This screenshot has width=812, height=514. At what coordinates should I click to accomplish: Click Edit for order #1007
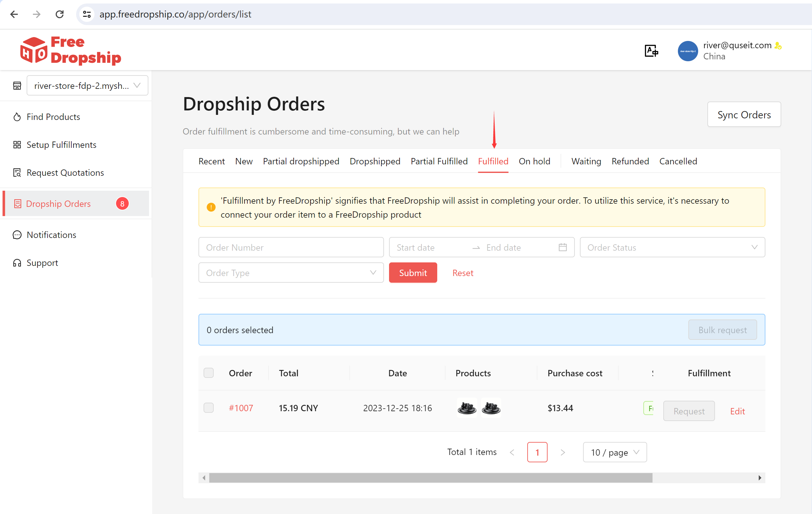point(737,411)
